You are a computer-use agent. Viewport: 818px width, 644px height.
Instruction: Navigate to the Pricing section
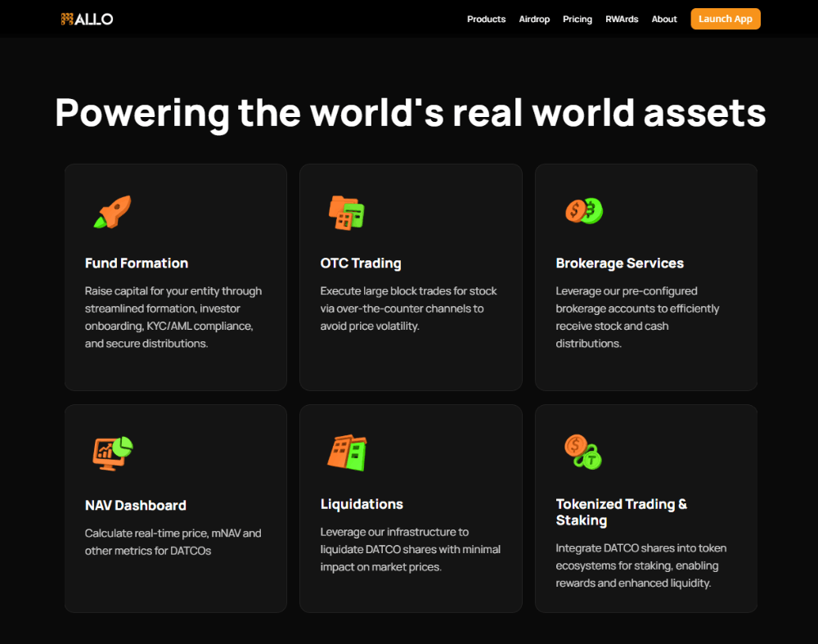click(x=577, y=19)
